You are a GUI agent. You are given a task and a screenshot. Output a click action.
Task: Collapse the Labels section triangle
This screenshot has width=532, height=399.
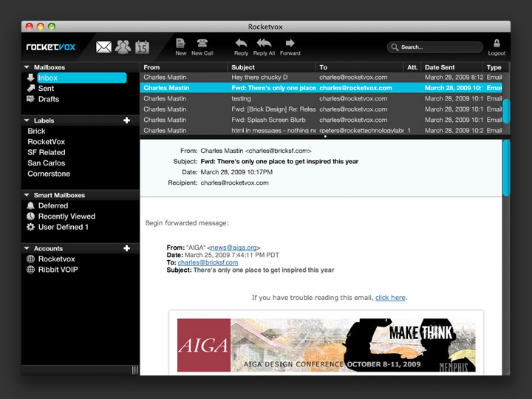tap(27, 120)
